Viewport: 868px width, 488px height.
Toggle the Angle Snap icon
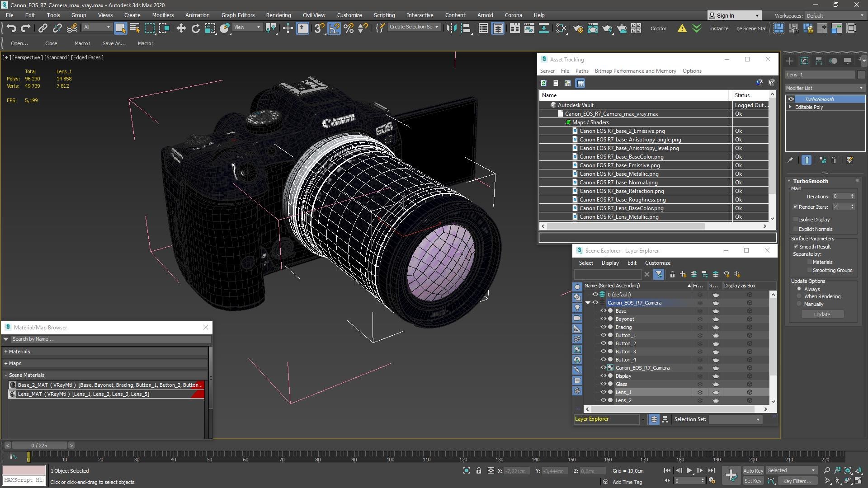334,28
